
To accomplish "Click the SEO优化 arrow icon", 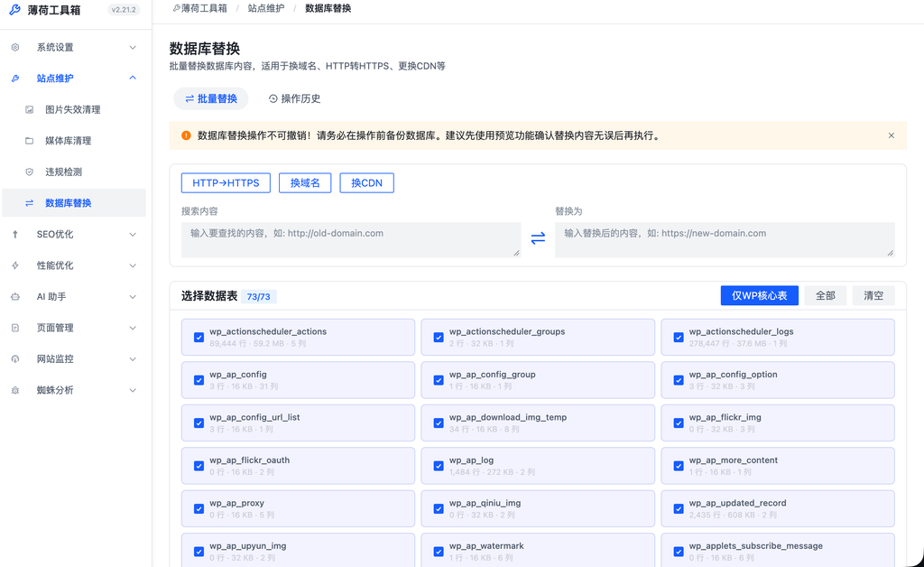I will click(15, 235).
